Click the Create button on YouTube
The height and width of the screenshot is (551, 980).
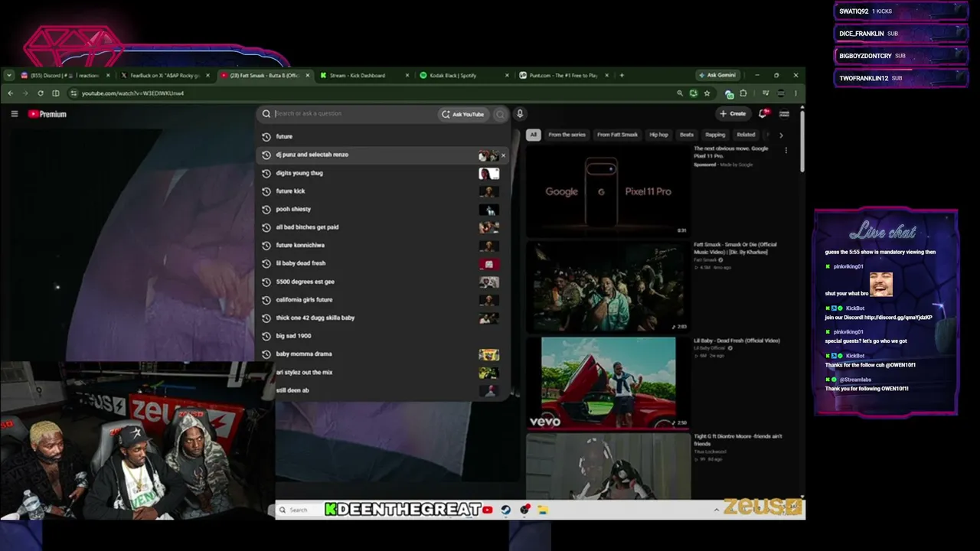click(733, 113)
